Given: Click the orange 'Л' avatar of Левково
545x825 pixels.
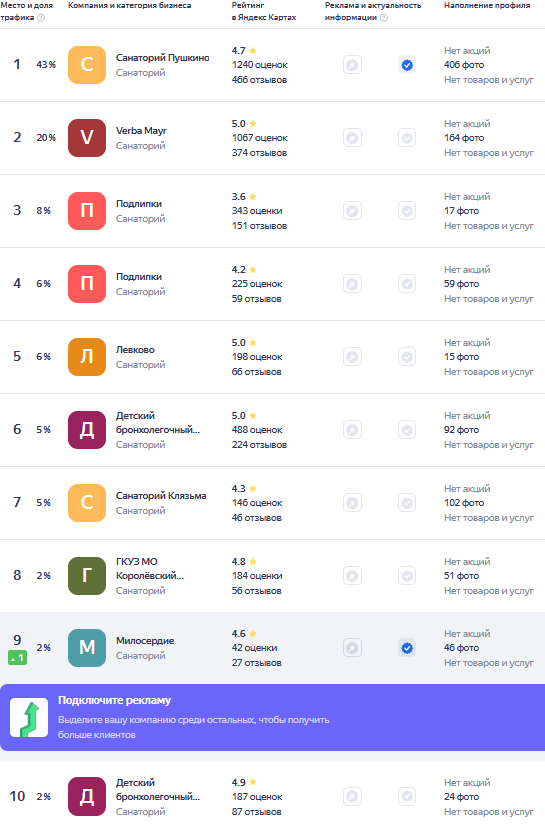Looking at the screenshot, I should [x=87, y=357].
